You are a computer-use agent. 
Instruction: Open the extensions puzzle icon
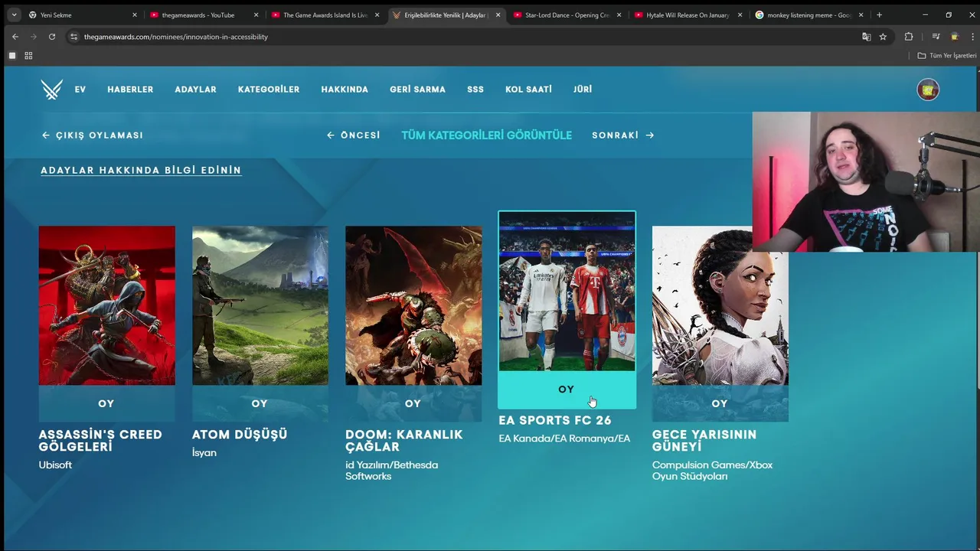pyautogui.click(x=909, y=37)
